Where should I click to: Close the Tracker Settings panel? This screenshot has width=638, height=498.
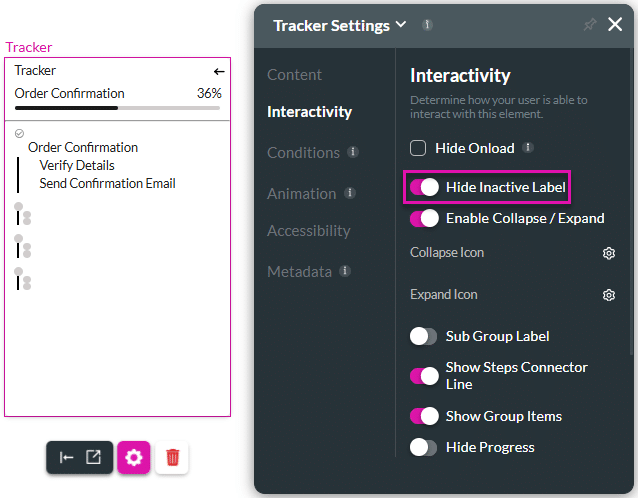point(615,24)
